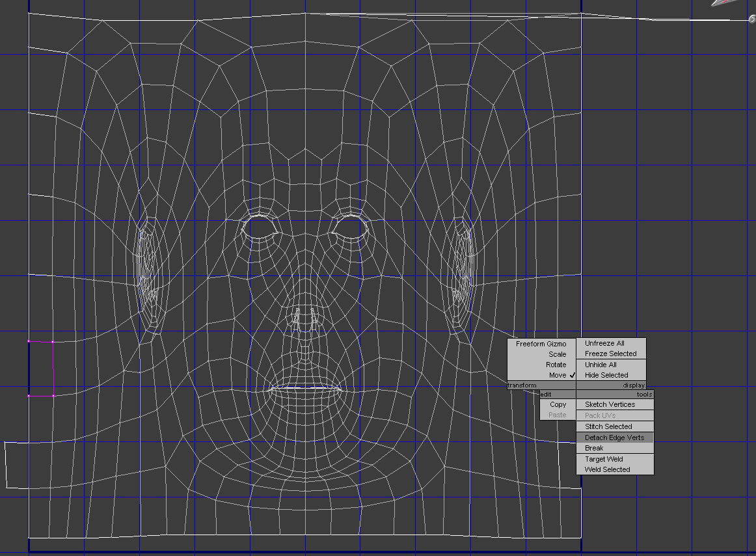The width and height of the screenshot is (756, 556).
Task: Choose Stitch Selected menu entry
Action: tap(608, 426)
